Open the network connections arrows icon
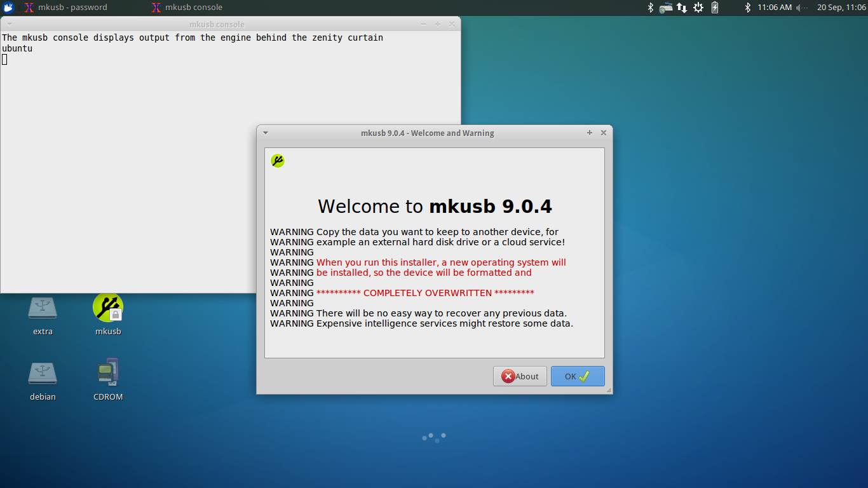The width and height of the screenshot is (868, 488). (682, 8)
